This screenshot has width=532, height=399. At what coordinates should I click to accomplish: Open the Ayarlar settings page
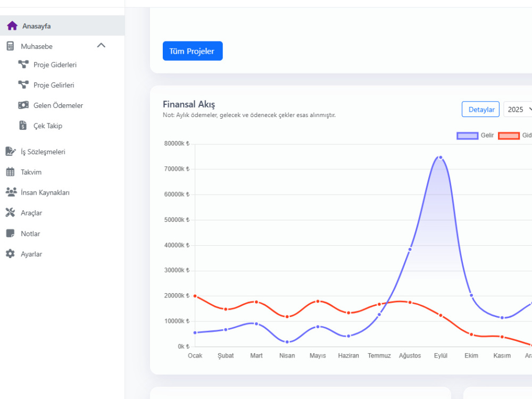click(31, 254)
